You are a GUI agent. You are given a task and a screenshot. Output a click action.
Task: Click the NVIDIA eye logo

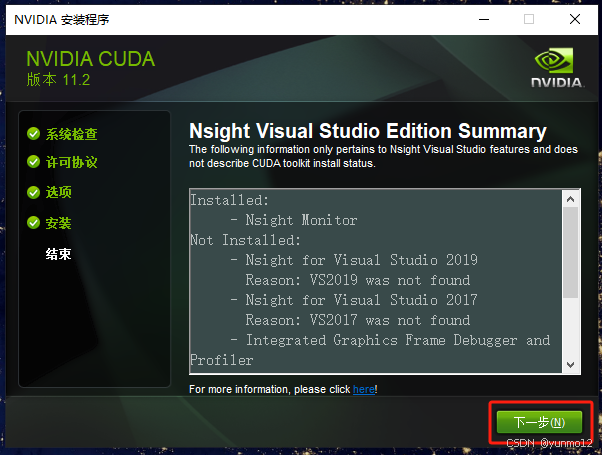tap(554, 60)
